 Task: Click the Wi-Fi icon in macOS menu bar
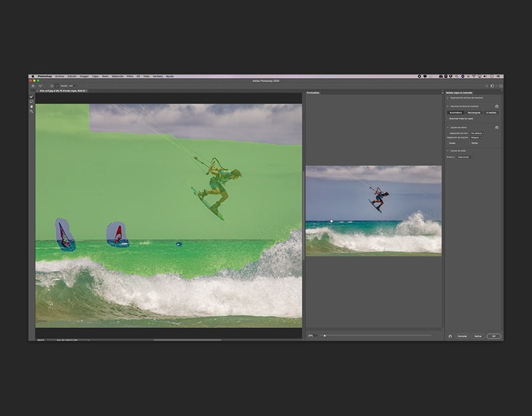tap(474, 76)
